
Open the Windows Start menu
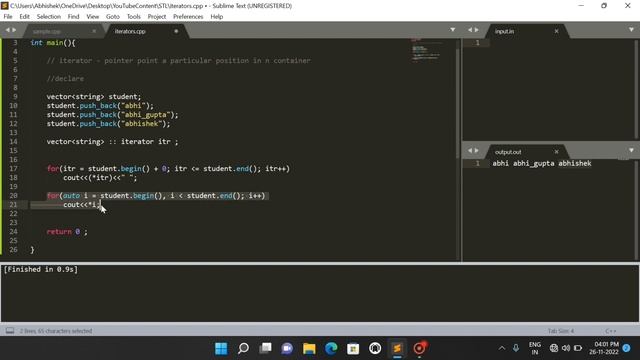tap(221, 348)
